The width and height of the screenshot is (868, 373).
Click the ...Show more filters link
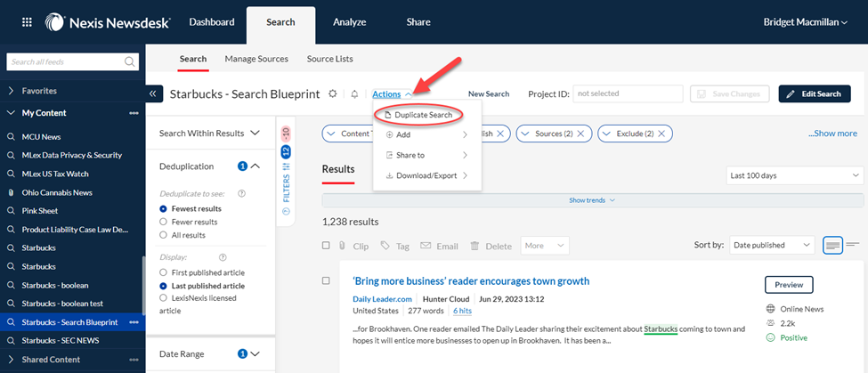(x=832, y=134)
